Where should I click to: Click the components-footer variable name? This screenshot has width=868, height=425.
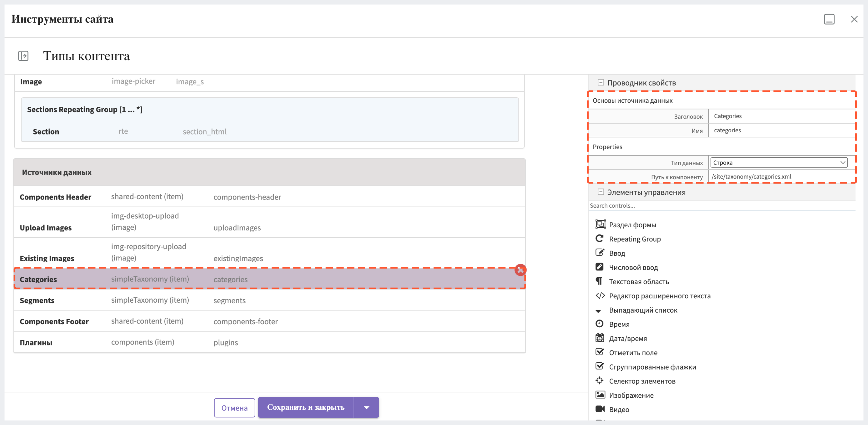point(245,321)
